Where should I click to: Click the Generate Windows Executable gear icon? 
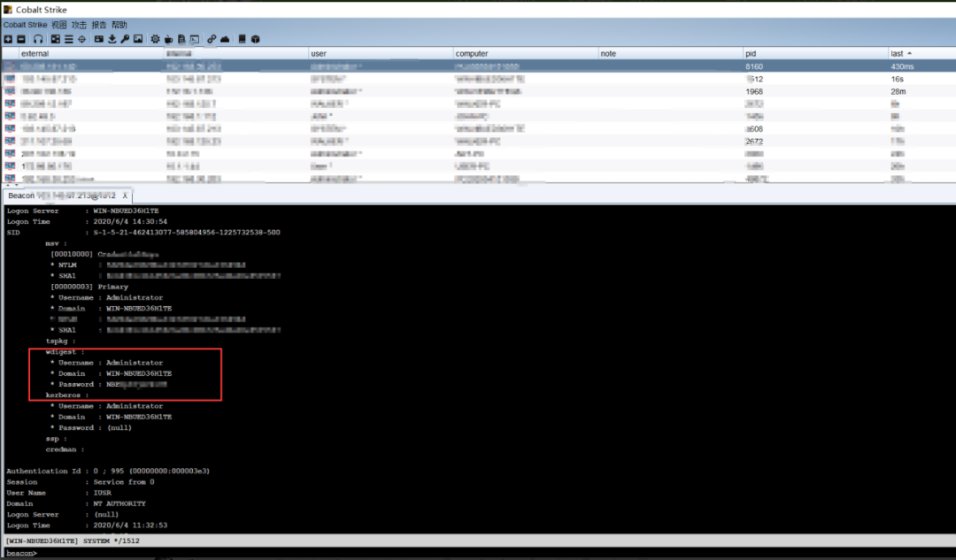(156, 39)
